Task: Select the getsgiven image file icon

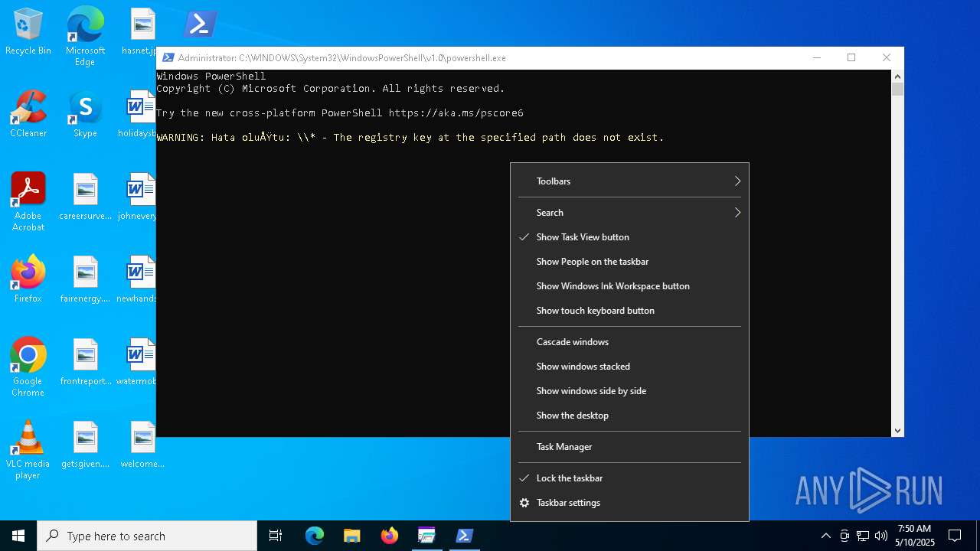Action: (x=85, y=445)
